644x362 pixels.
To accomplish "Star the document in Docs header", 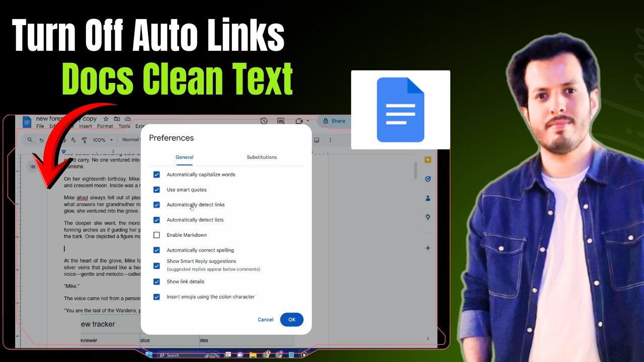I will pyautogui.click(x=106, y=119).
